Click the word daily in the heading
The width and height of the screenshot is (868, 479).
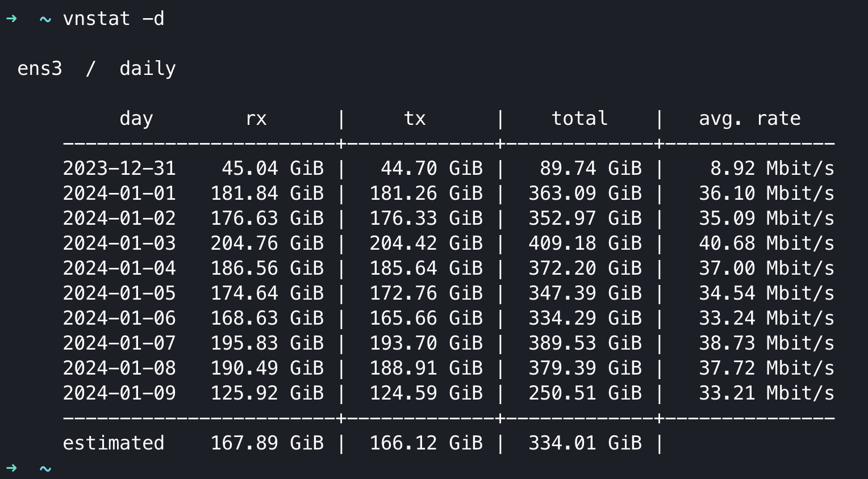148,69
